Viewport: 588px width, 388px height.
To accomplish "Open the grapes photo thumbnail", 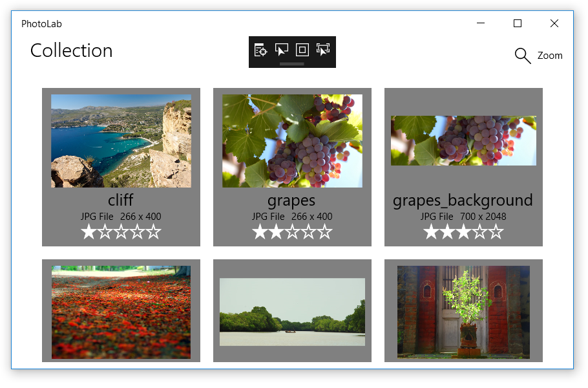I will pos(291,140).
